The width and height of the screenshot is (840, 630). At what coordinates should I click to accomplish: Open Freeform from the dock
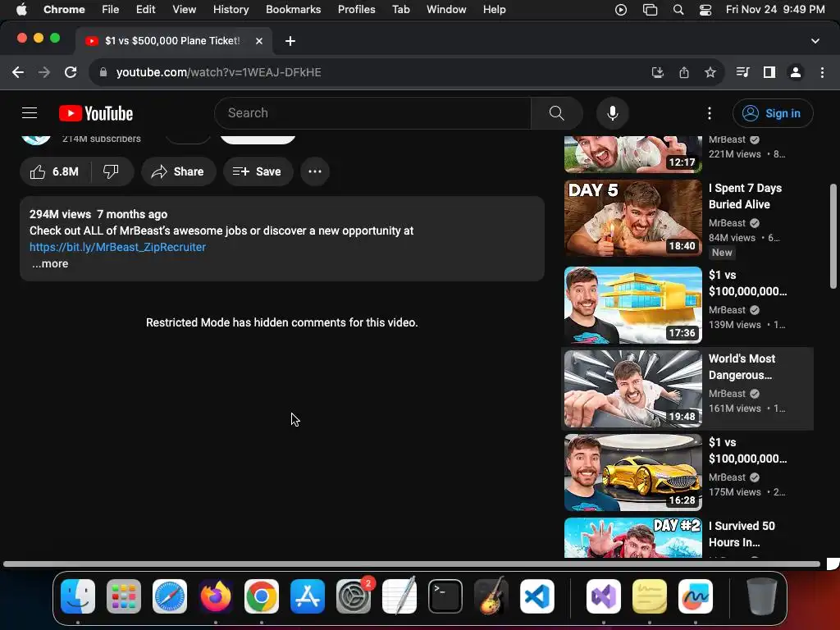coord(696,596)
